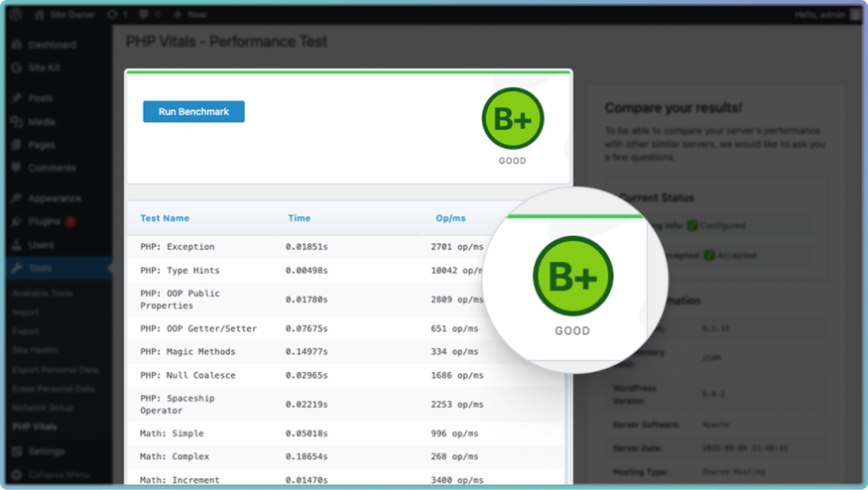Sort by the Test Name column header
The image size is (868, 490).
coord(165,218)
